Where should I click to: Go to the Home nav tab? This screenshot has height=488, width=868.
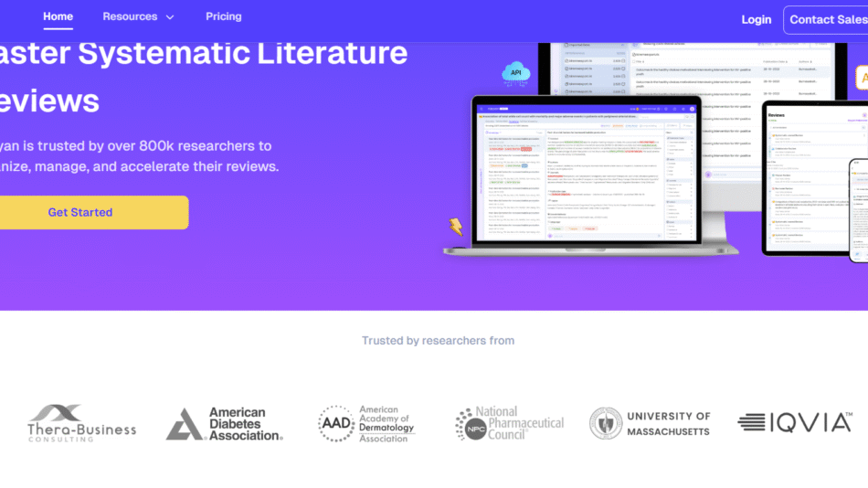click(58, 16)
